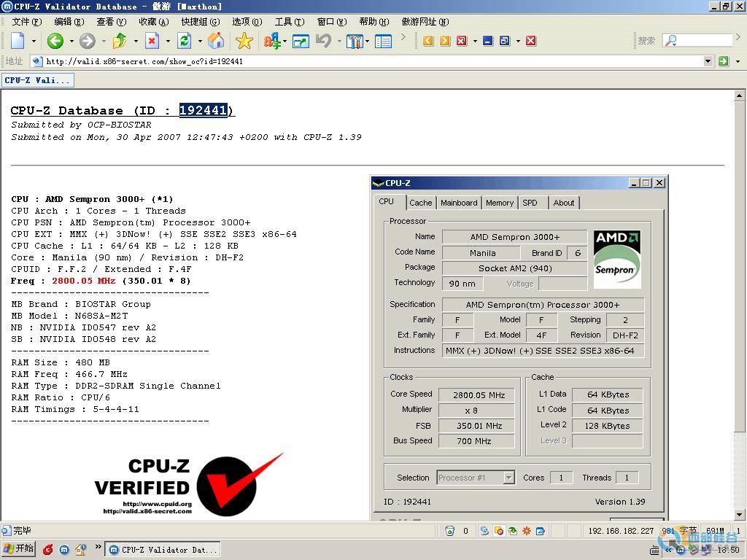Close current tab with red X icon

coord(462,41)
